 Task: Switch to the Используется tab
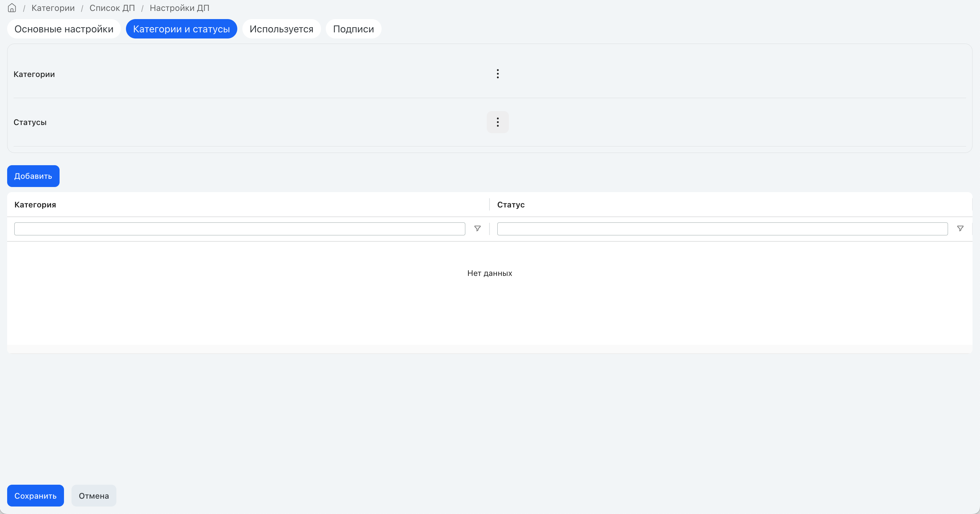click(282, 29)
